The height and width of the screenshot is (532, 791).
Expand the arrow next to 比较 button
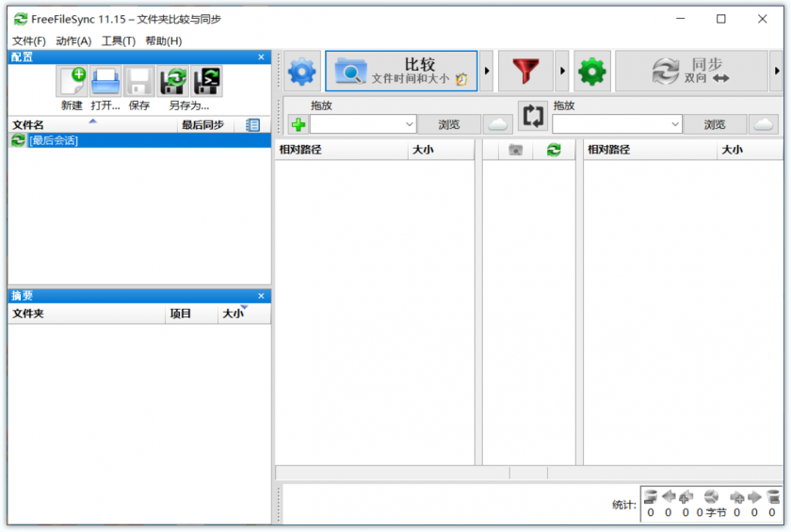[487, 72]
